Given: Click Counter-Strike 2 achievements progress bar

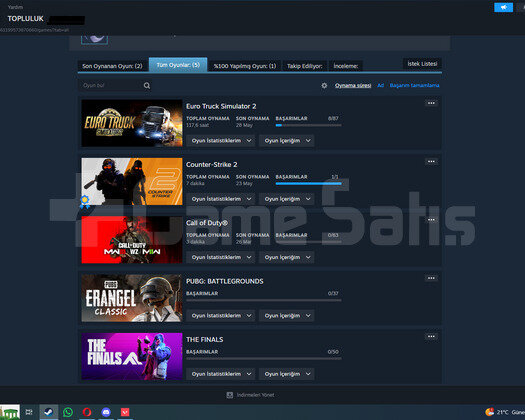Looking at the screenshot, I should (x=308, y=184).
